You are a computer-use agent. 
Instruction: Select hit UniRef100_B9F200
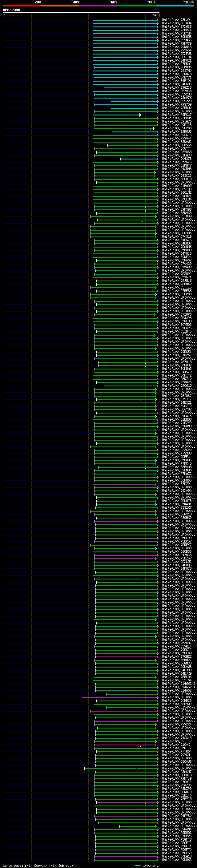(x=176, y=128)
